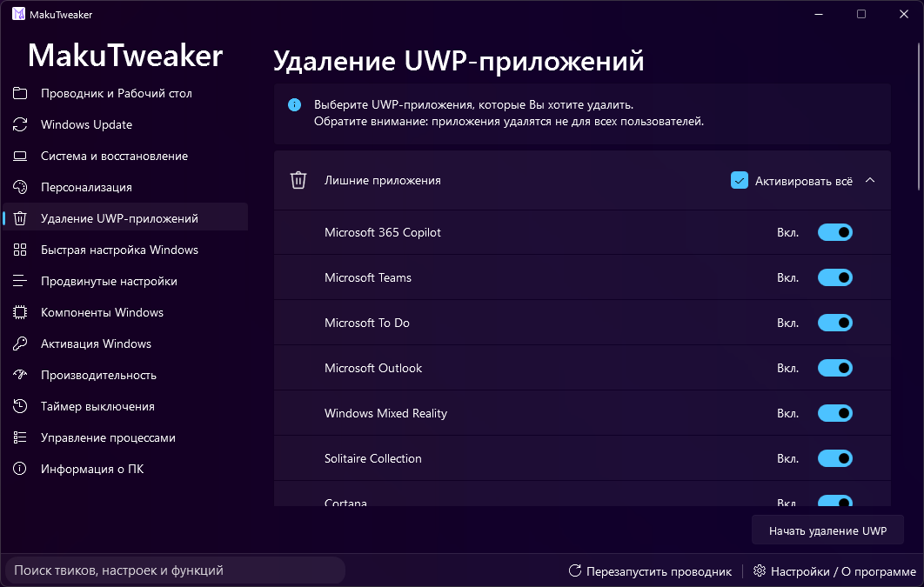Click the blue info icon in the notice banner
The width and height of the screenshot is (924, 587).
[x=294, y=105]
